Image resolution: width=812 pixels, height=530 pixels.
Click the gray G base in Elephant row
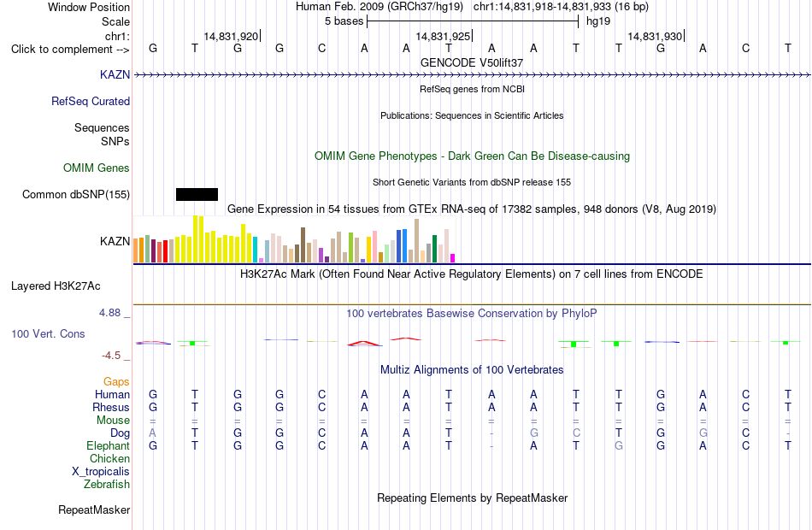[x=618, y=445]
